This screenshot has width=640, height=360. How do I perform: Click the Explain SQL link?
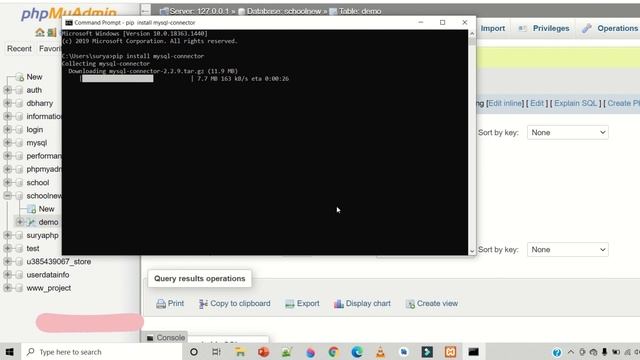click(576, 103)
